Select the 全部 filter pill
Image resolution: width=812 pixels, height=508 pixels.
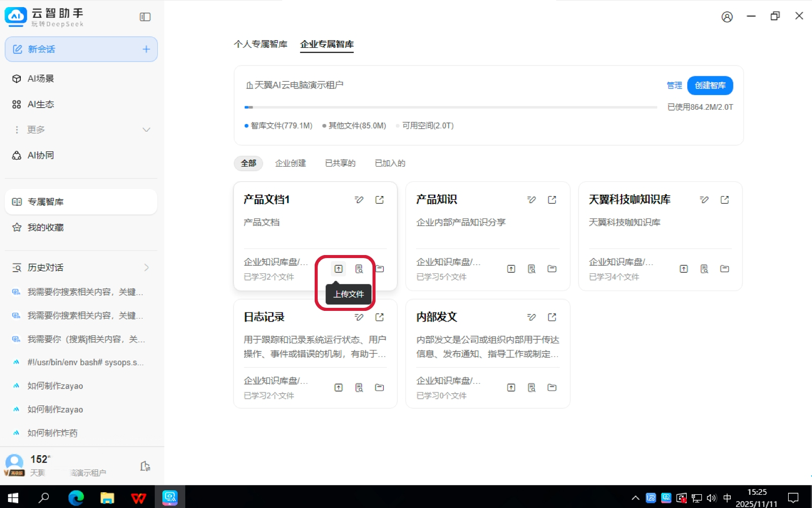(248, 163)
